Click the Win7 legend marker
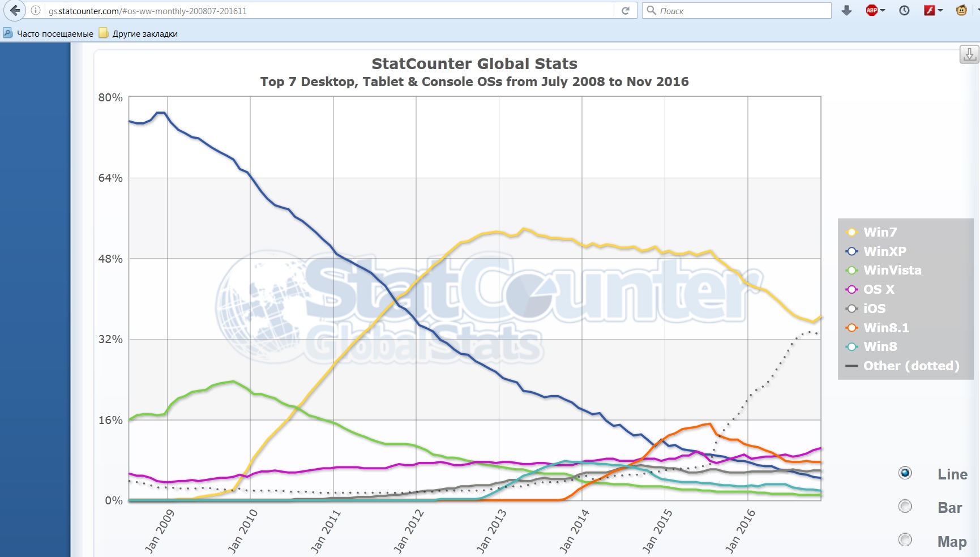The width and height of the screenshot is (980, 557). [851, 232]
